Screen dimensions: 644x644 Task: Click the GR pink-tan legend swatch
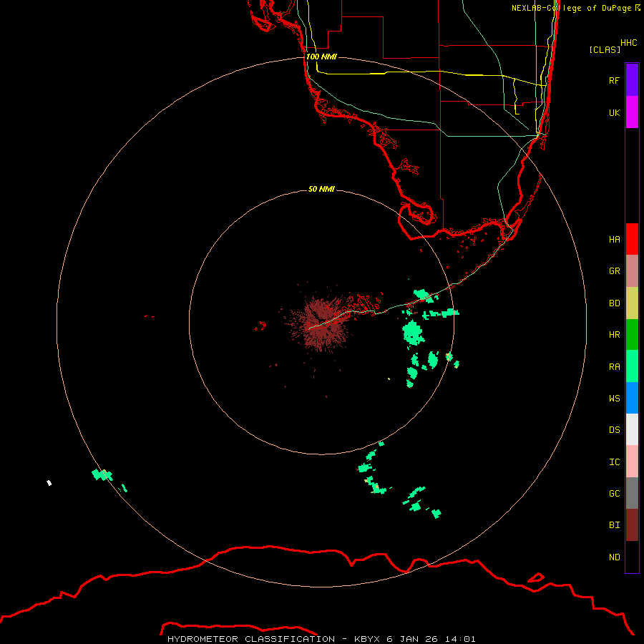[632, 271]
